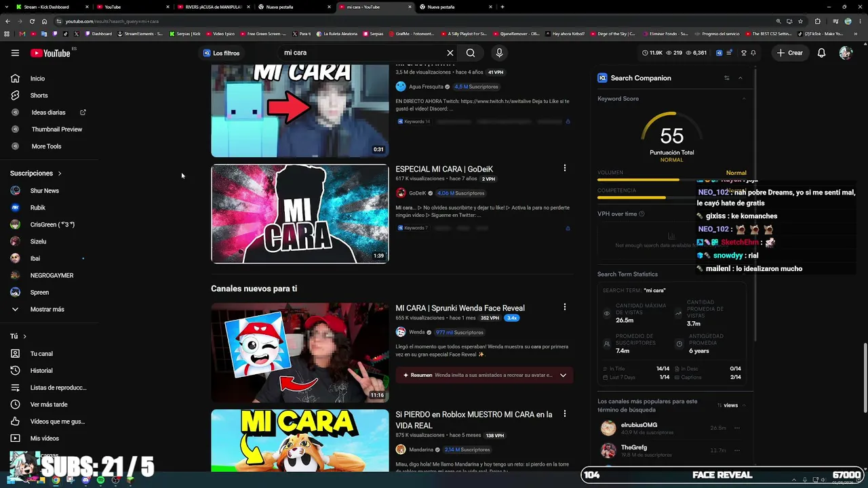Viewport: 868px width, 488px height.
Task: Click the Crear button
Action: point(789,53)
